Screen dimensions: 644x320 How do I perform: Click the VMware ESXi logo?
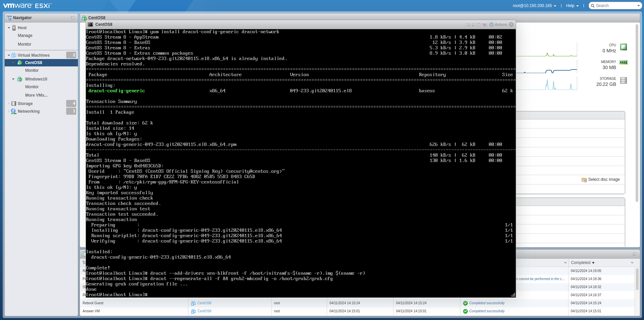pyautogui.click(x=28, y=6)
